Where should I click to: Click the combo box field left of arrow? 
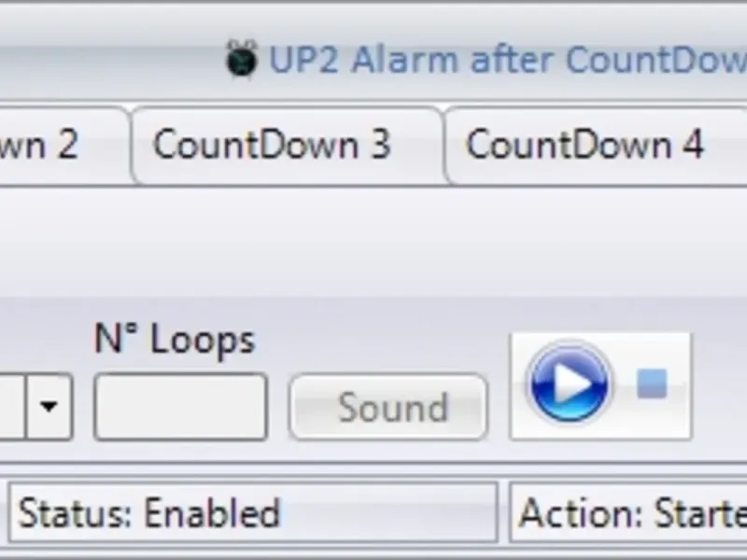coord(12,407)
